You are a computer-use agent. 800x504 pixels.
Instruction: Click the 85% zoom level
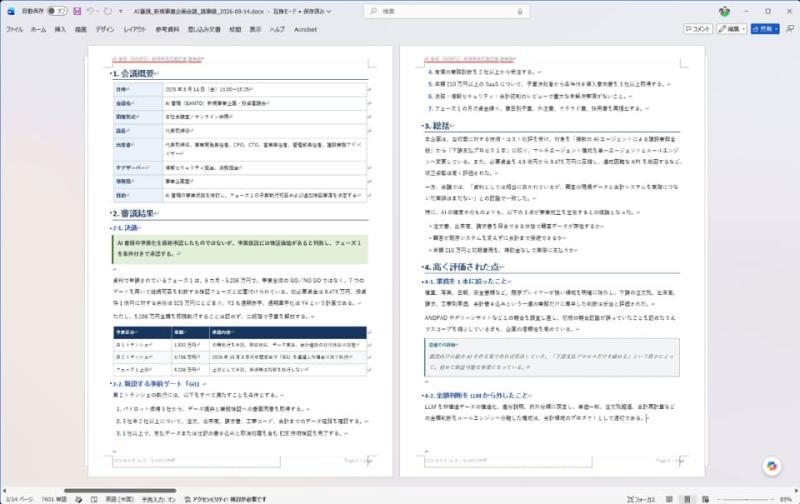pos(786,499)
